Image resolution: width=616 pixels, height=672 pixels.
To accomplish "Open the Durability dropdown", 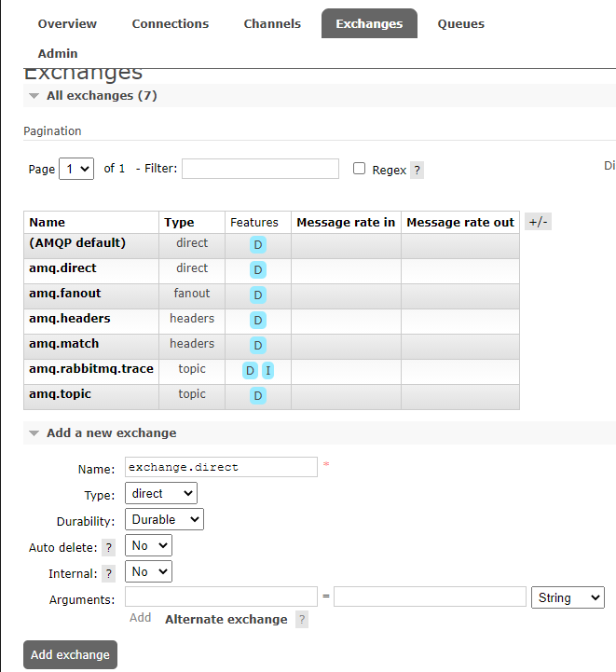I will (165, 519).
